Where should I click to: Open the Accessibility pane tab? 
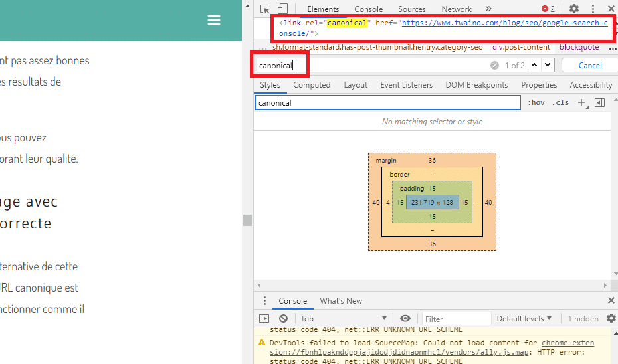point(591,85)
